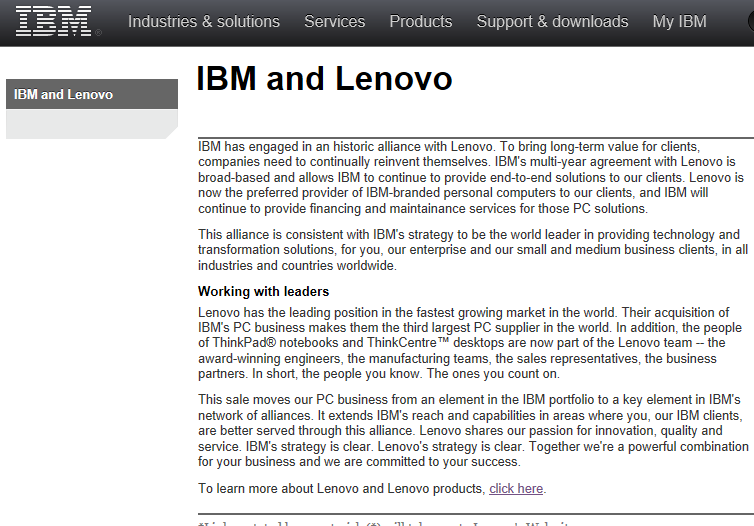Image resolution: width=754 pixels, height=526 pixels.
Task: Open Support & downloads menu
Action: [553, 22]
